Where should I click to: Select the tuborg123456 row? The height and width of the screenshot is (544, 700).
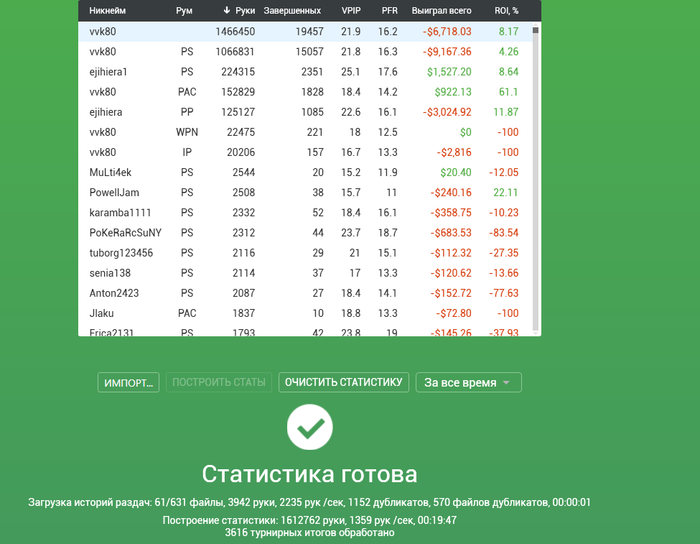(x=305, y=253)
